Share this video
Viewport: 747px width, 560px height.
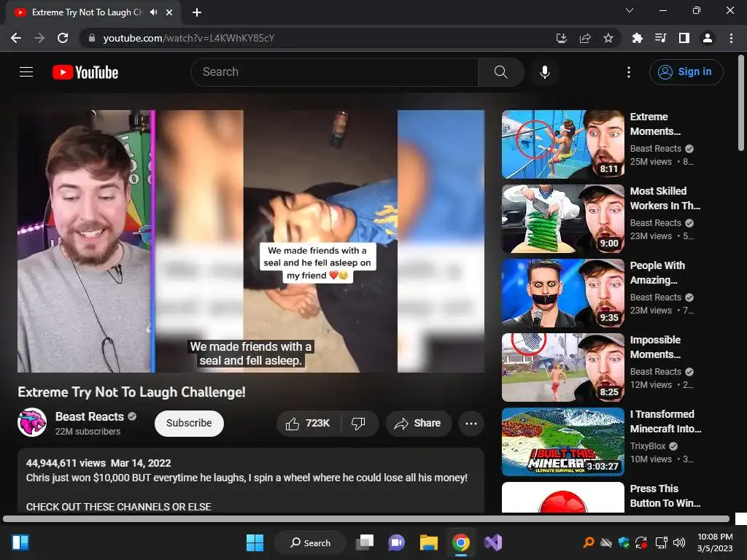418,424
